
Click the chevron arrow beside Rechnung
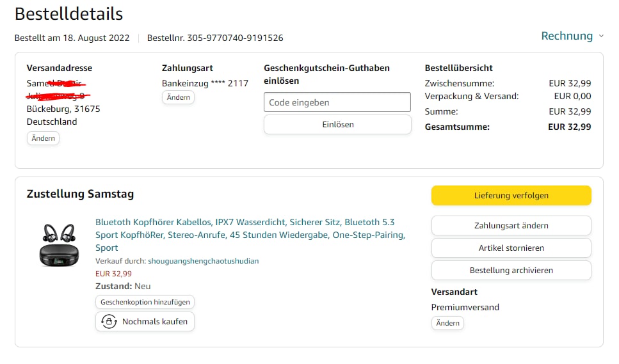point(601,36)
